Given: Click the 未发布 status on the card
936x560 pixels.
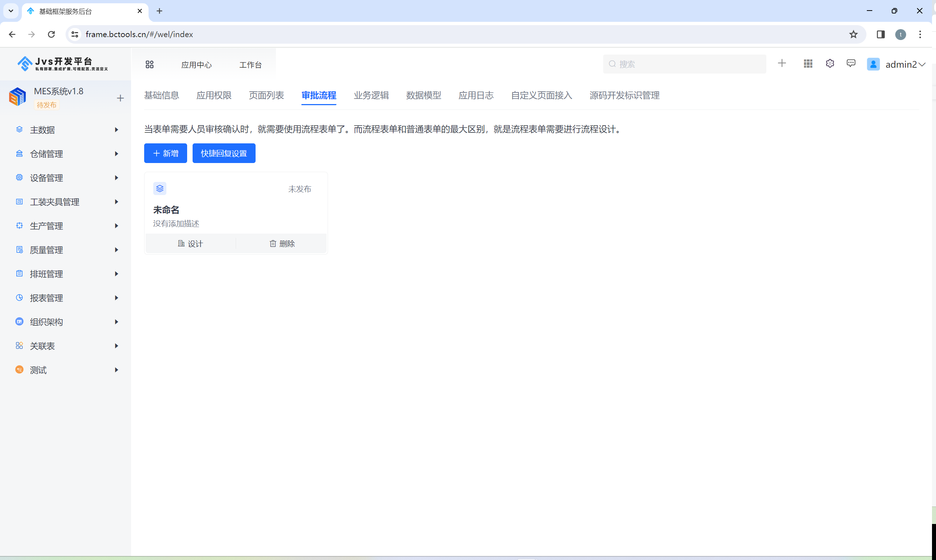Looking at the screenshot, I should click(300, 189).
